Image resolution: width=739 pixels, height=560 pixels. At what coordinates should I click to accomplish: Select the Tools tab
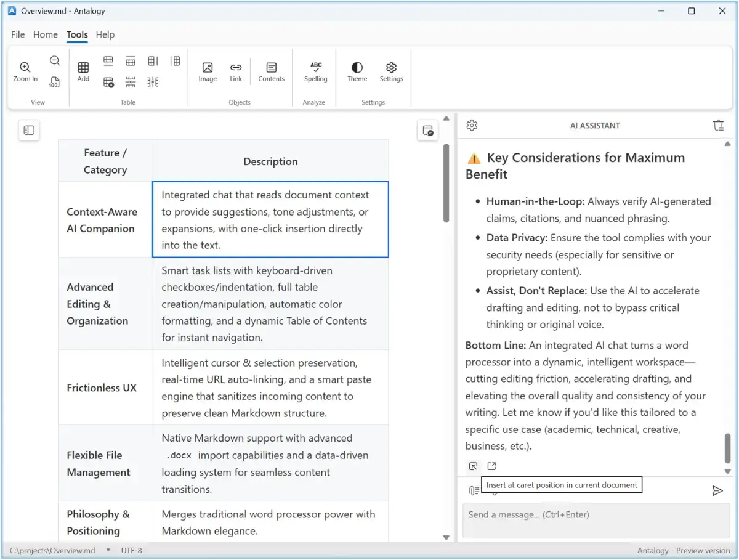click(77, 34)
